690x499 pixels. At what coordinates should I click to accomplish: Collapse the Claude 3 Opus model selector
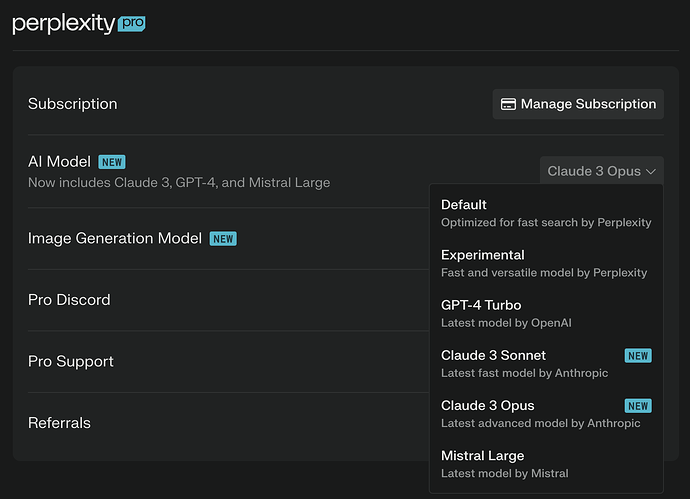coord(600,171)
